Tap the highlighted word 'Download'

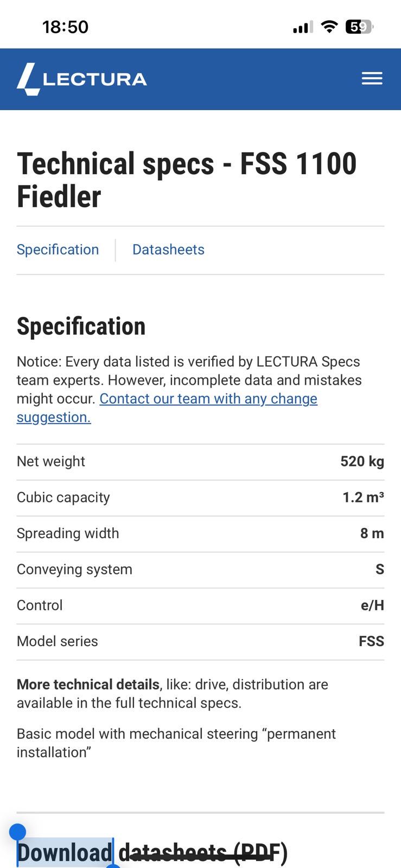pos(65,852)
